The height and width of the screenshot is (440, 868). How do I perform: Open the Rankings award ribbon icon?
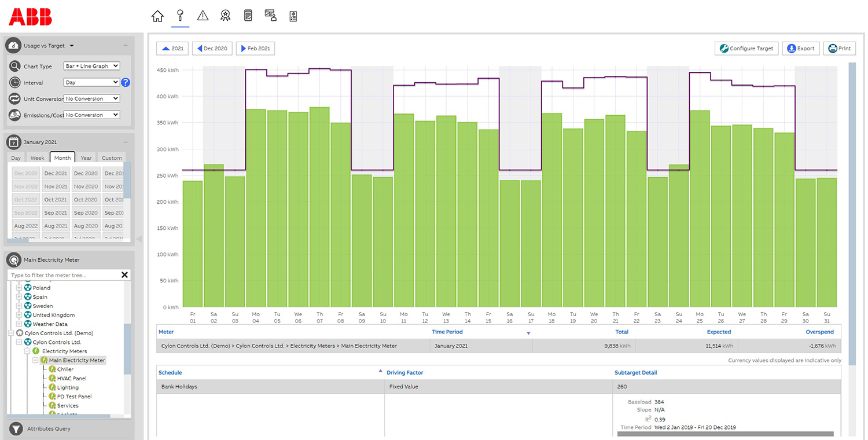pyautogui.click(x=225, y=16)
